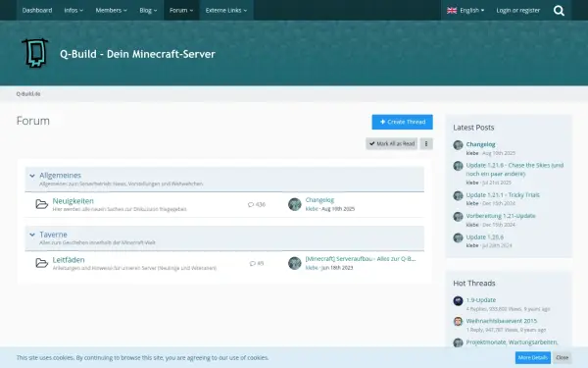Click the Neuigkeiten post count bubble

point(257,204)
